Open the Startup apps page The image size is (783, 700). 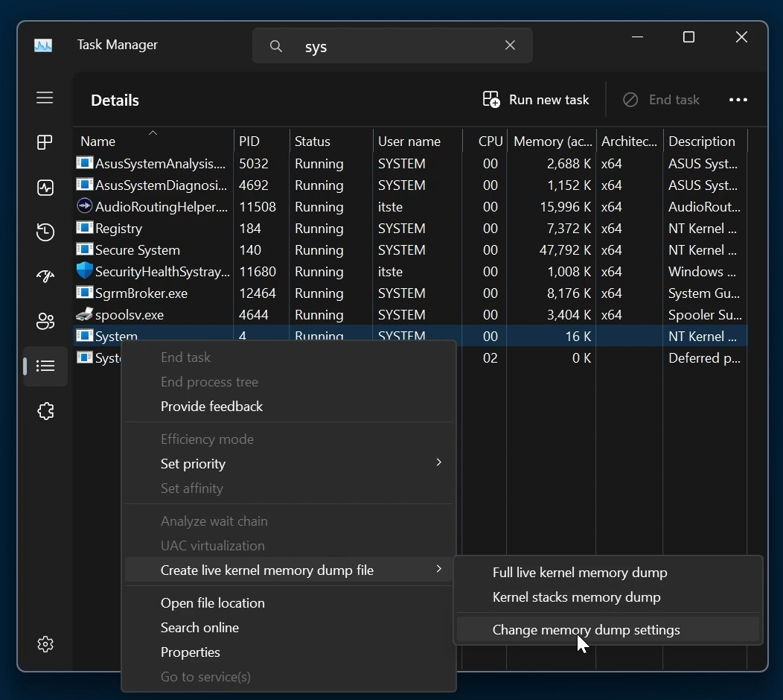click(45, 276)
